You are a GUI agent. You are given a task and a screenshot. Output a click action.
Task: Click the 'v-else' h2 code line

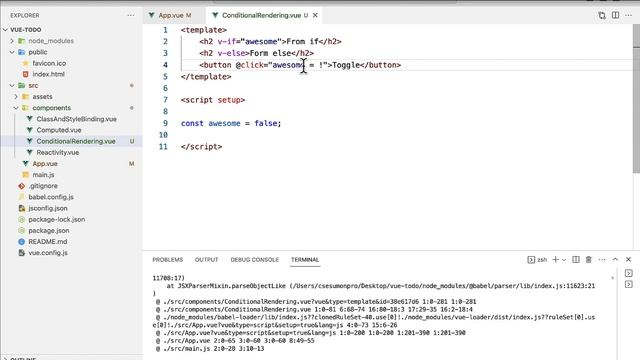point(256,53)
